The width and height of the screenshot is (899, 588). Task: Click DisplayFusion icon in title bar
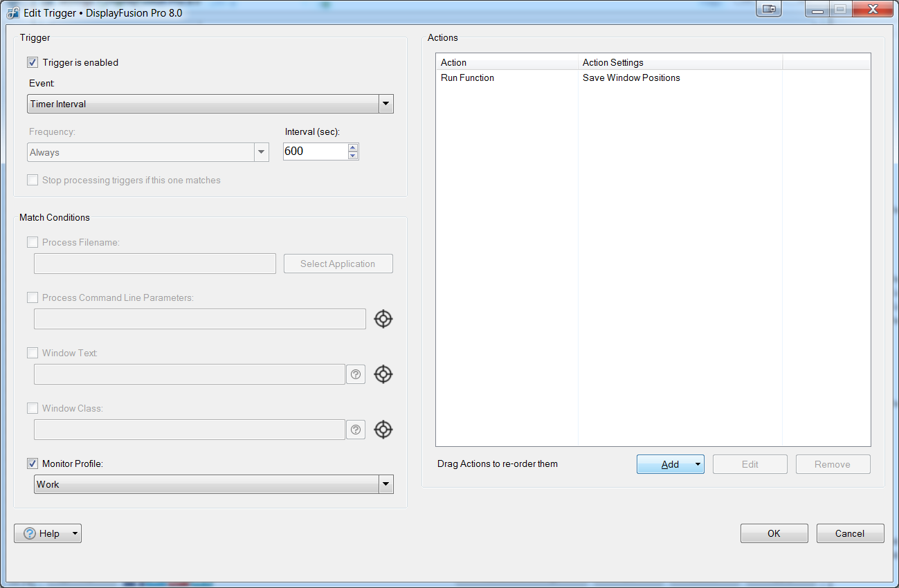pos(12,12)
